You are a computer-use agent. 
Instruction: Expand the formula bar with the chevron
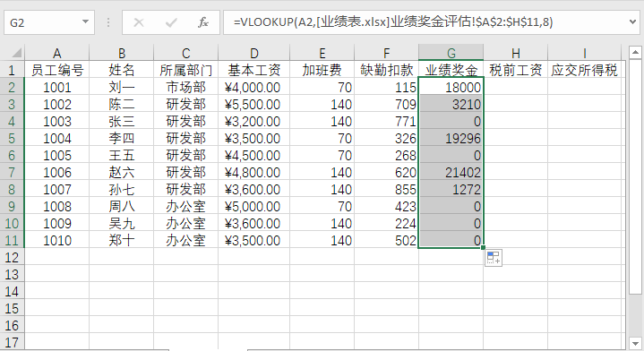tap(633, 21)
